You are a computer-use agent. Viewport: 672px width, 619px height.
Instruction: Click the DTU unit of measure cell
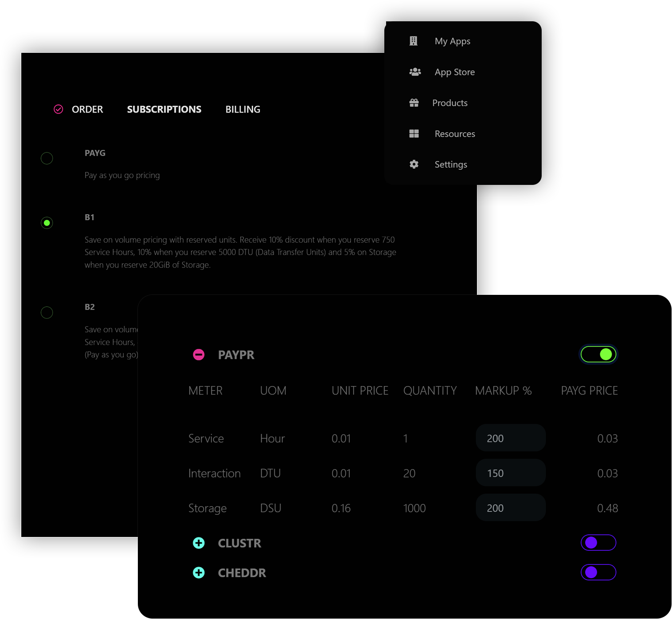tap(270, 474)
